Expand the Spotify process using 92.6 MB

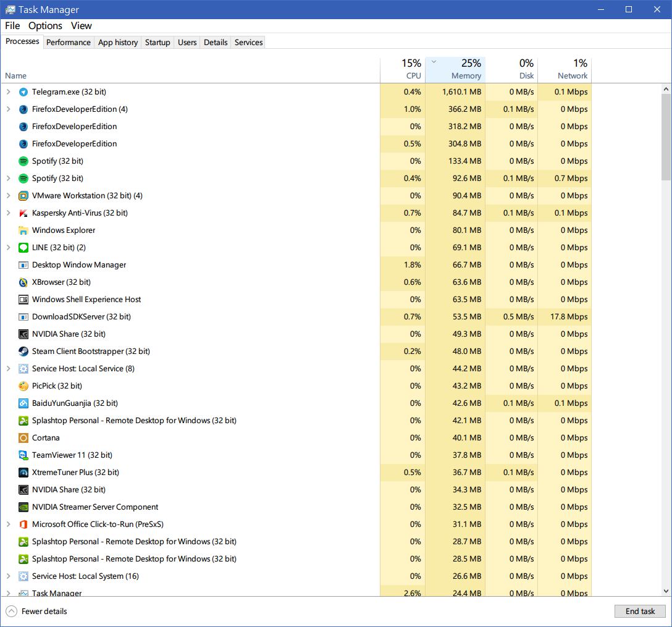click(x=8, y=179)
